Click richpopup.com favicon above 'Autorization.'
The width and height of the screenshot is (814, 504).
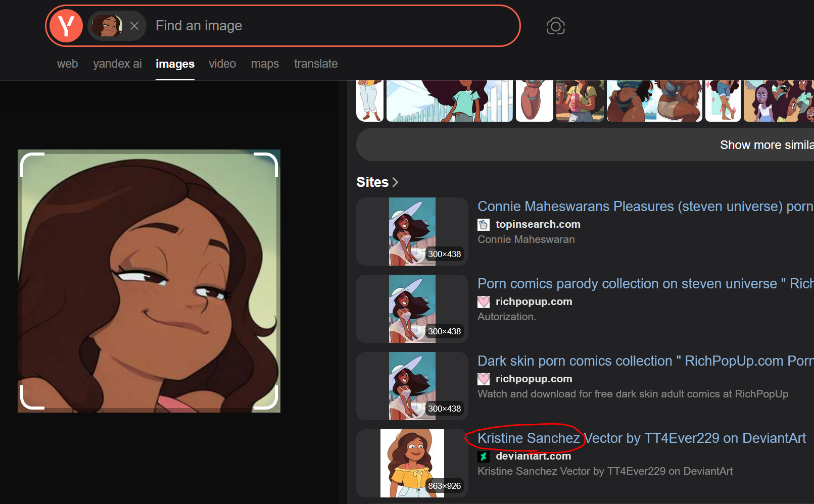[x=484, y=302]
